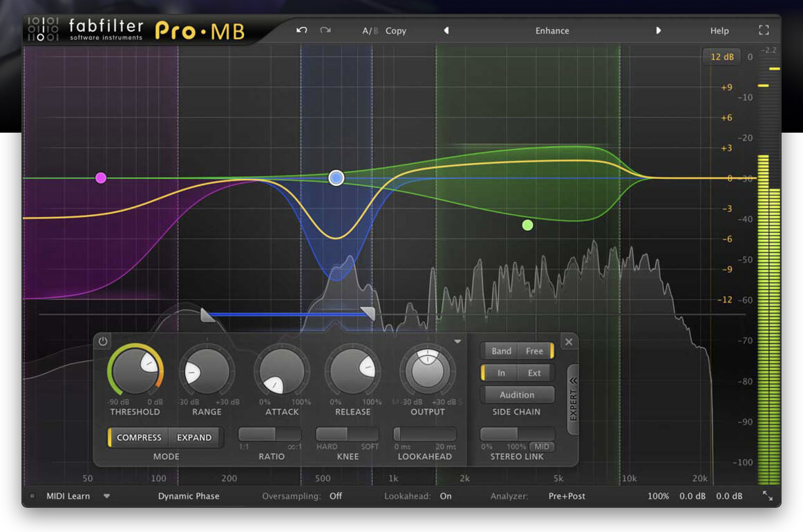The image size is (803, 532).
Task: Toggle the MID stereo link mode button
Action: [x=542, y=446]
